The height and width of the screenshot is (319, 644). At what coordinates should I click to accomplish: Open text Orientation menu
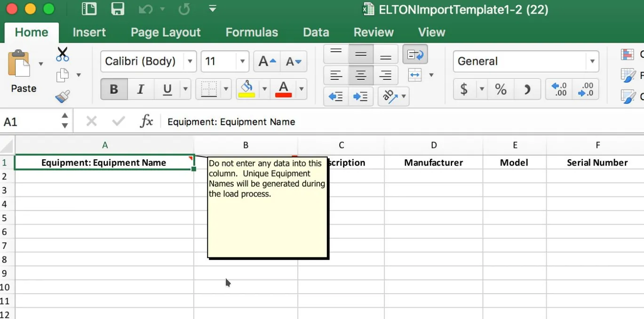(393, 96)
